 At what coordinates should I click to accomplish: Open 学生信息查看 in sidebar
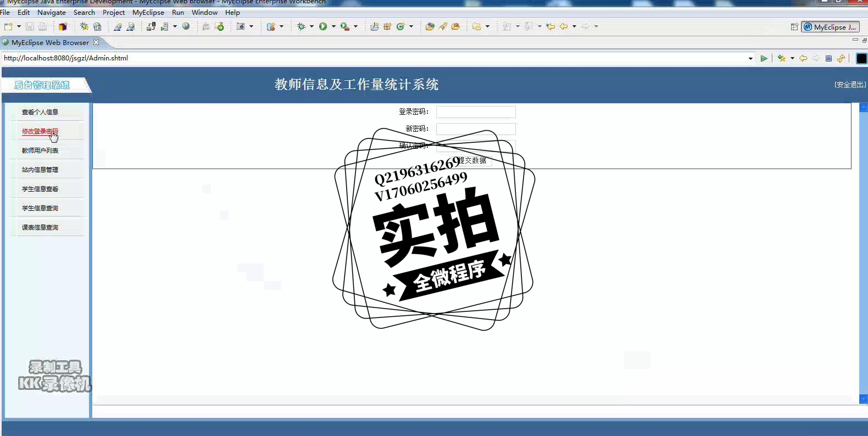coord(40,189)
